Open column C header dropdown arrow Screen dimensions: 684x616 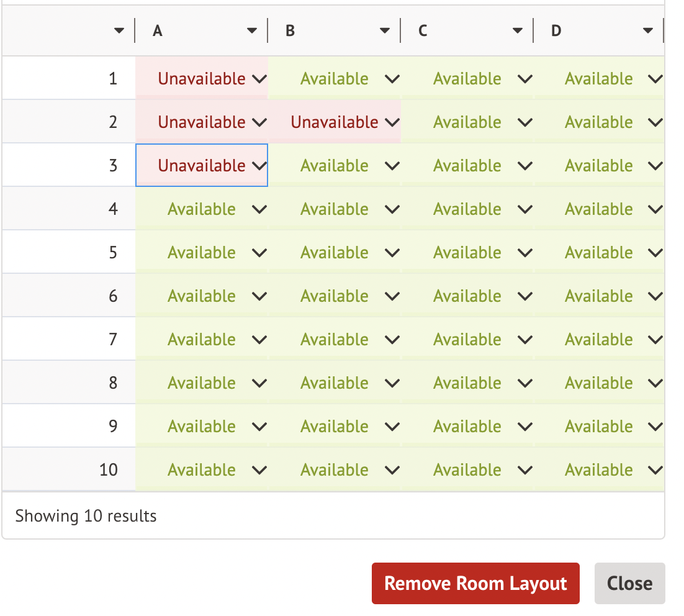[518, 31]
